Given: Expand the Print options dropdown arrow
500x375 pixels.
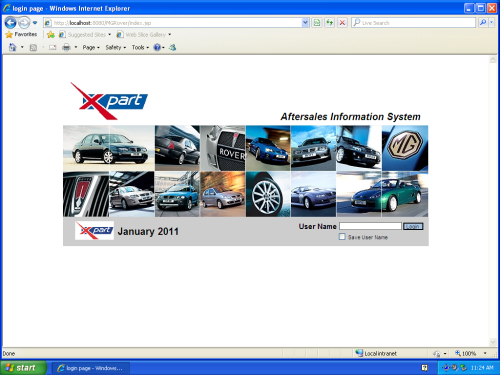Looking at the screenshot, I should point(76,47).
